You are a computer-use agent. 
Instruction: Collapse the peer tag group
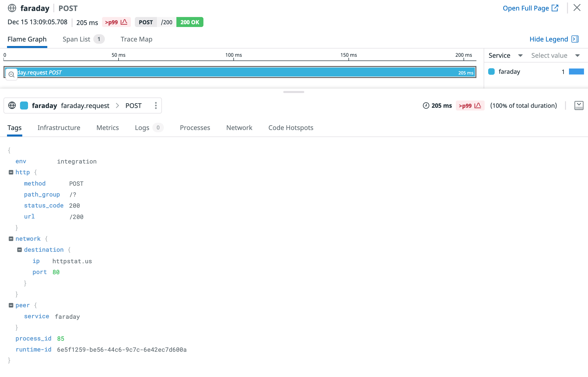pyautogui.click(x=11, y=305)
